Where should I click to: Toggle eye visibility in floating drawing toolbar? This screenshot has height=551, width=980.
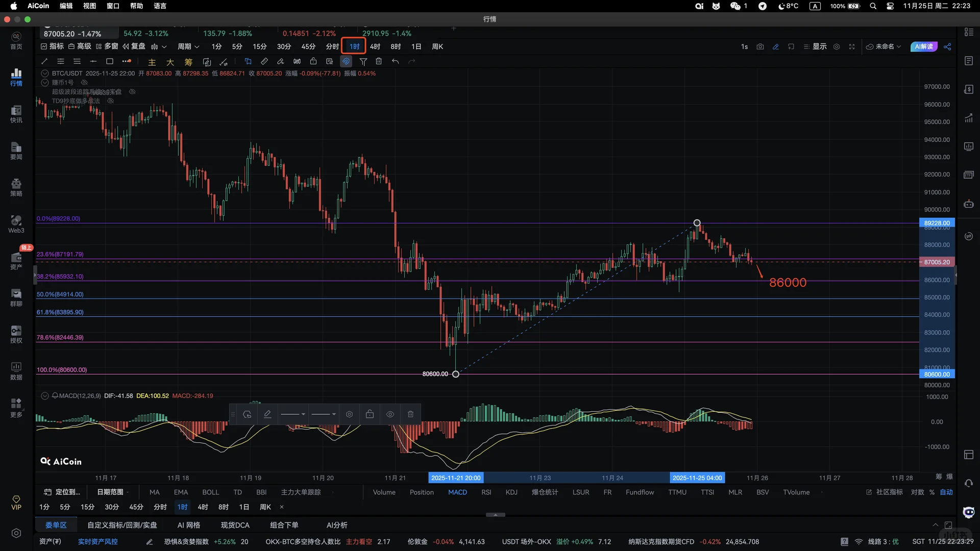pyautogui.click(x=390, y=414)
